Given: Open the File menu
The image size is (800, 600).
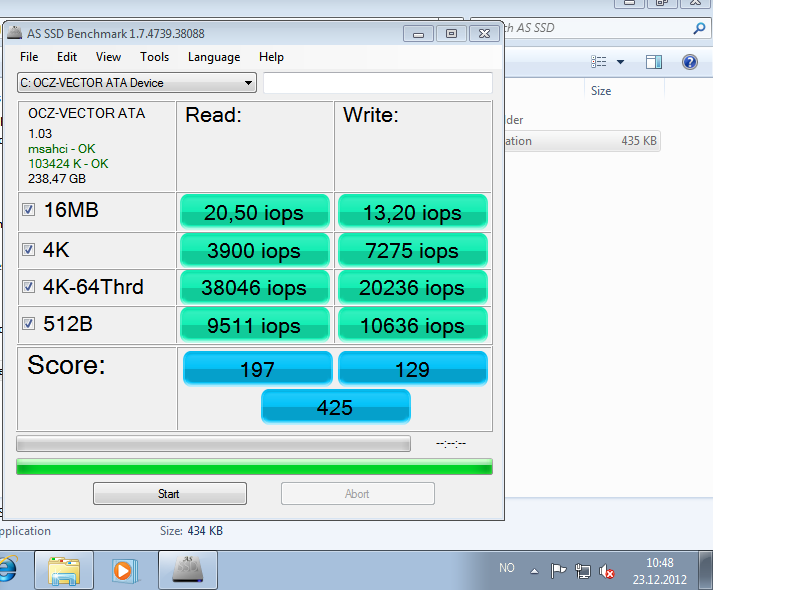Looking at the screenshot, I should [x=29, y=57].
